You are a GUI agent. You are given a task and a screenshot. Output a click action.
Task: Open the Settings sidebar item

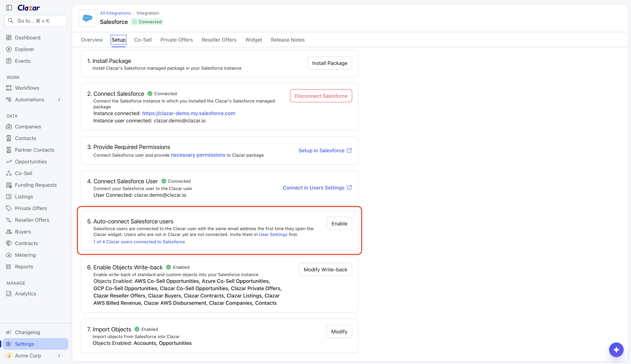tap(36, 344)
